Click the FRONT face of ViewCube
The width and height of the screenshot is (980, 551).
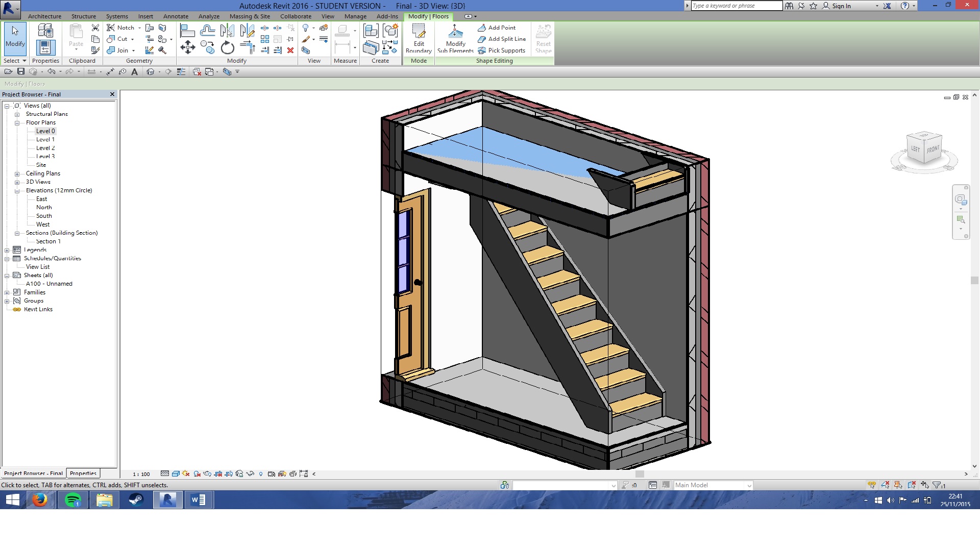933,149
